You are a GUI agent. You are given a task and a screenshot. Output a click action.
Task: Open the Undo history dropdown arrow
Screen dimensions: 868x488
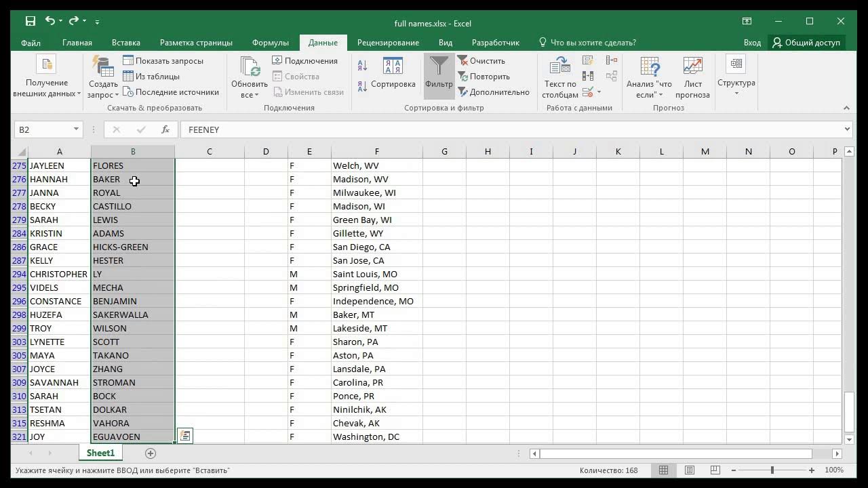tap(61, 22)
